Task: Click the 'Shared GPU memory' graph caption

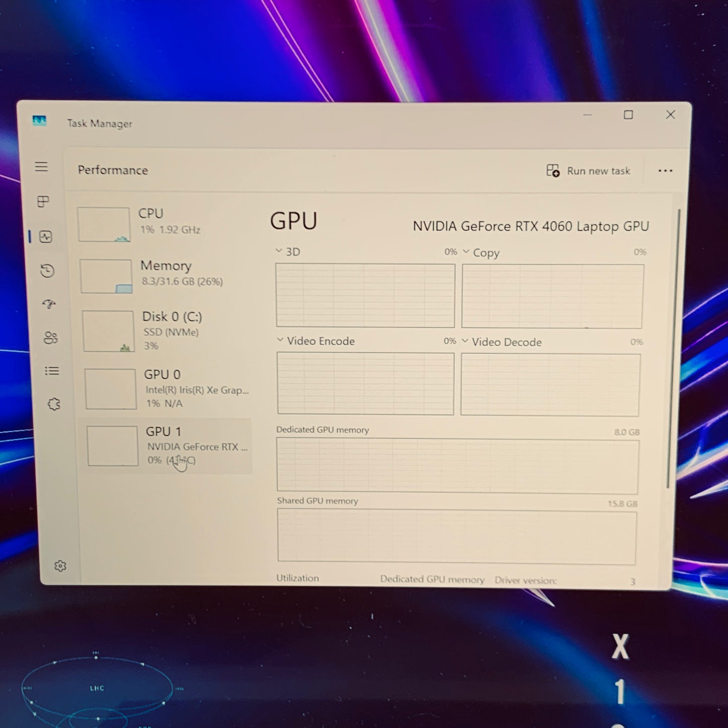Action: click(x=317, y=501)
